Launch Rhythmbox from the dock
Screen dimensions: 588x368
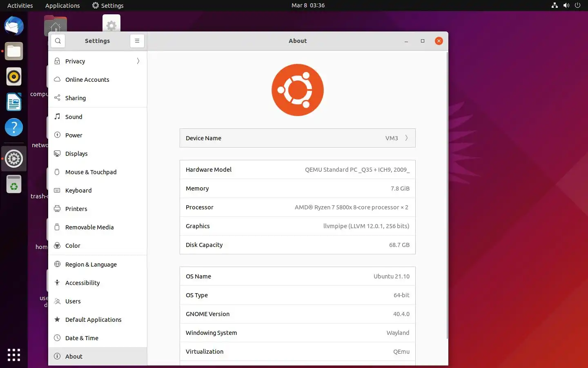[14, 76]
